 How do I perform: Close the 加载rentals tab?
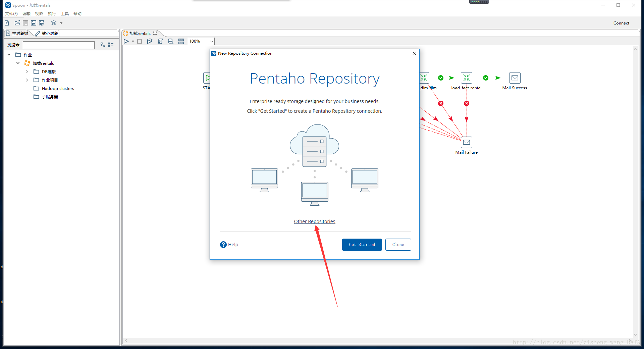pyautogui.click(x=155, y=33)
